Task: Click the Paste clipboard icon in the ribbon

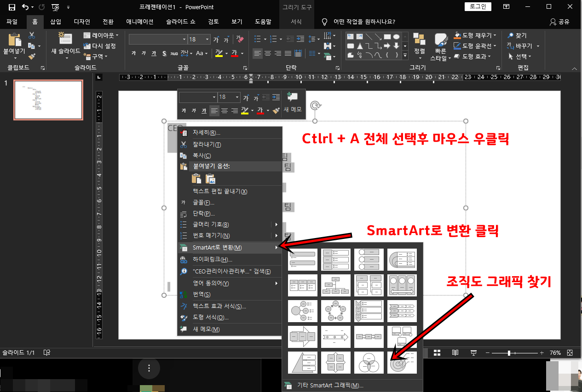Action: [14, 40]
